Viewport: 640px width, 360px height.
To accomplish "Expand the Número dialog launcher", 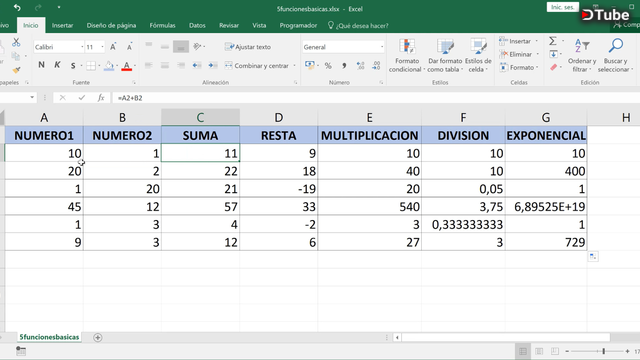I will (x=381, y=83).
